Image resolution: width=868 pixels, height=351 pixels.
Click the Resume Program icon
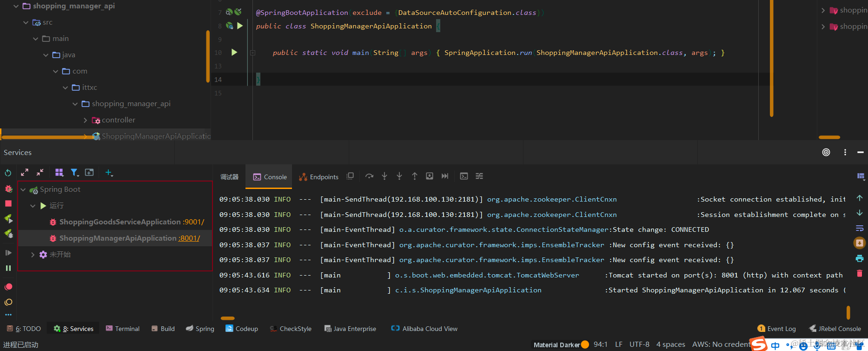pos(8,253)
